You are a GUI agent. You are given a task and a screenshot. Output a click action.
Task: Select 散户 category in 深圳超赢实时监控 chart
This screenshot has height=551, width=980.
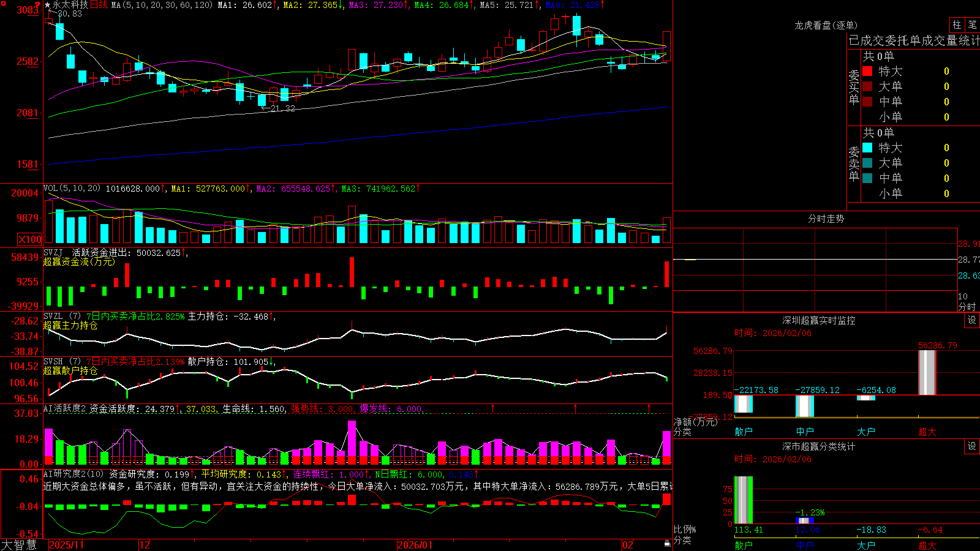click(x=744, y=432)
